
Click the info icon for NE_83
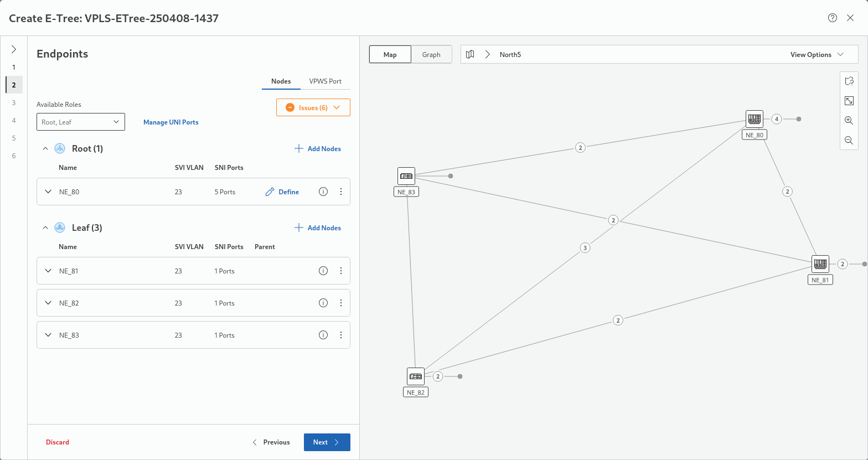(x=323, y=335)
